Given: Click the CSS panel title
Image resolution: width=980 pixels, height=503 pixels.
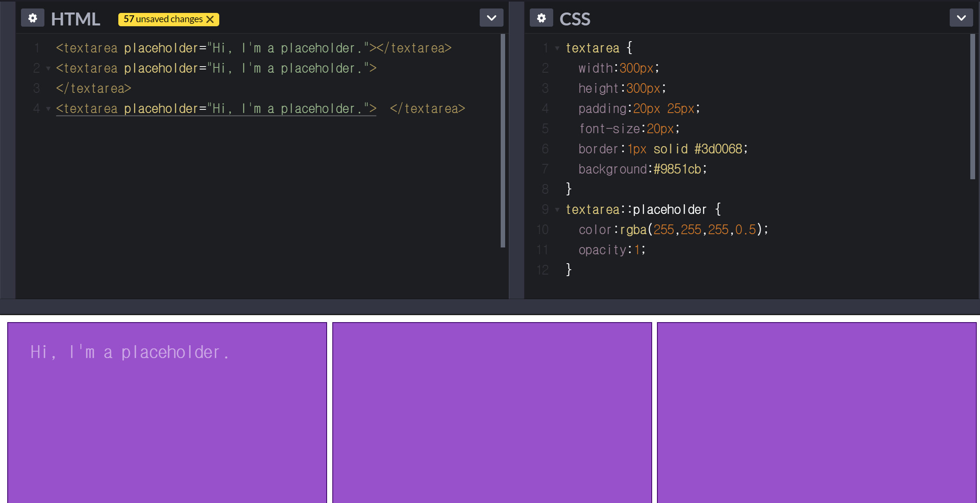Looking at the screenshot, I should pyautogui.click(x=575, y=19).
